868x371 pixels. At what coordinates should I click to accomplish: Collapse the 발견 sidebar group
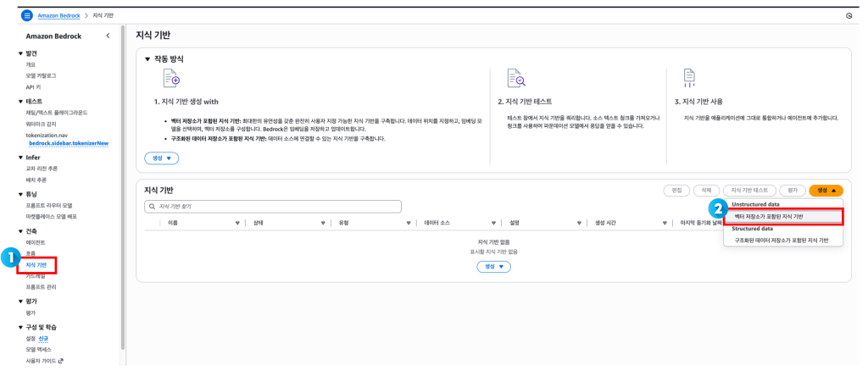click(x=20, y=53)
